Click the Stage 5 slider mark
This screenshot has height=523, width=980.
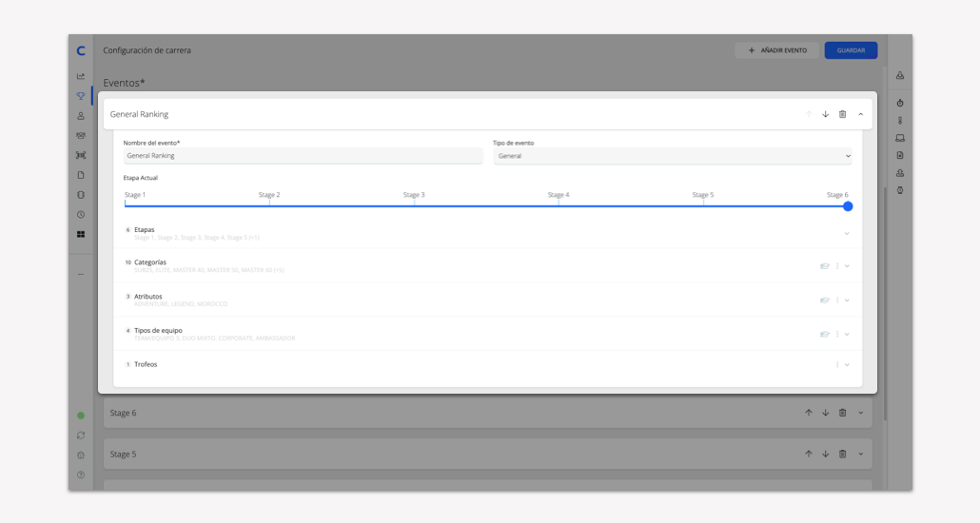(703, 195)
